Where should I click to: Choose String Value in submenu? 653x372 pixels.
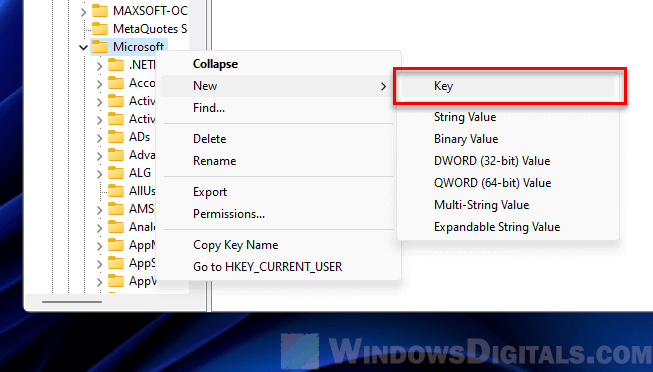(465, 117)
